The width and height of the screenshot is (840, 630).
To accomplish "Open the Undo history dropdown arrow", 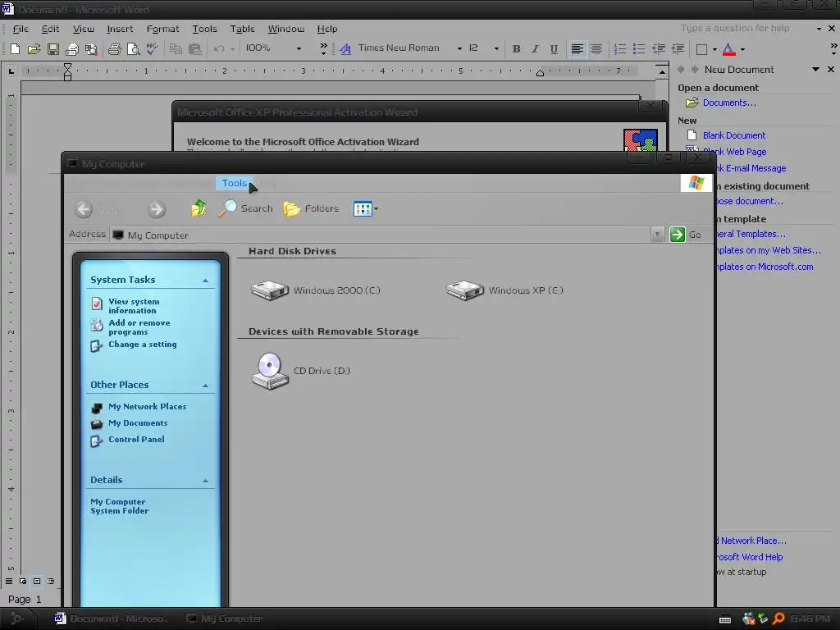I will click(x=232, y=49).
